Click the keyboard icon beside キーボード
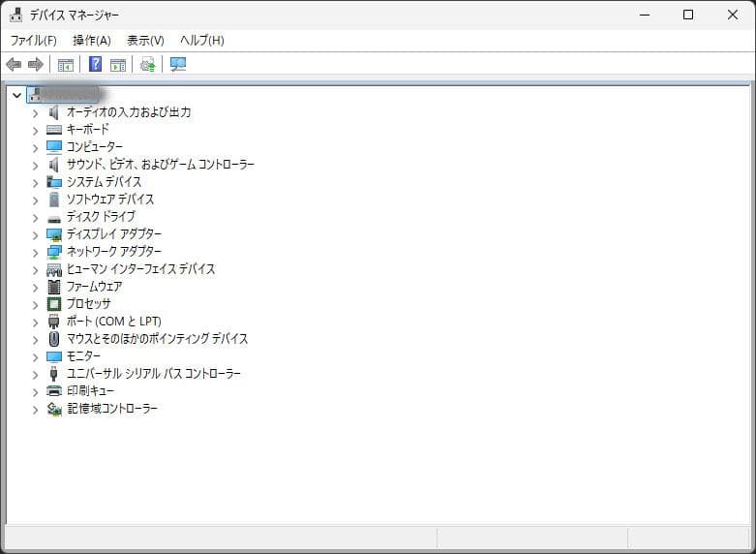 (54, 130)
